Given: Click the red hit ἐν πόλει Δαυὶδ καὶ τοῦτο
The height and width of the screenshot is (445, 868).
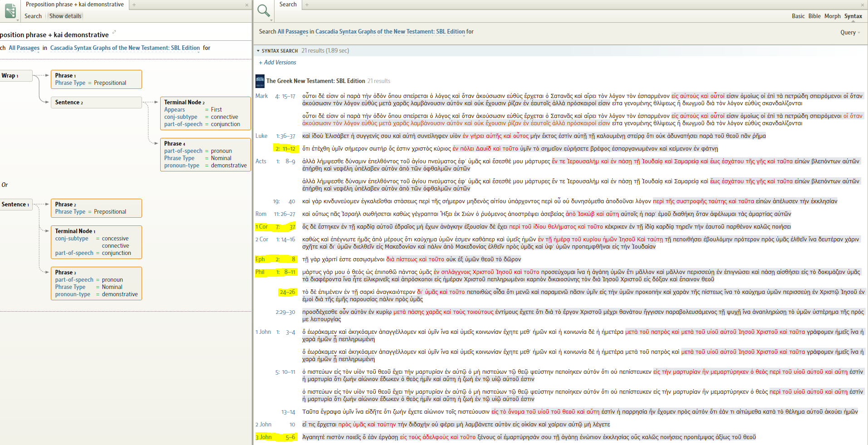Looking at the screenshot, I should (x=485, y=149).
